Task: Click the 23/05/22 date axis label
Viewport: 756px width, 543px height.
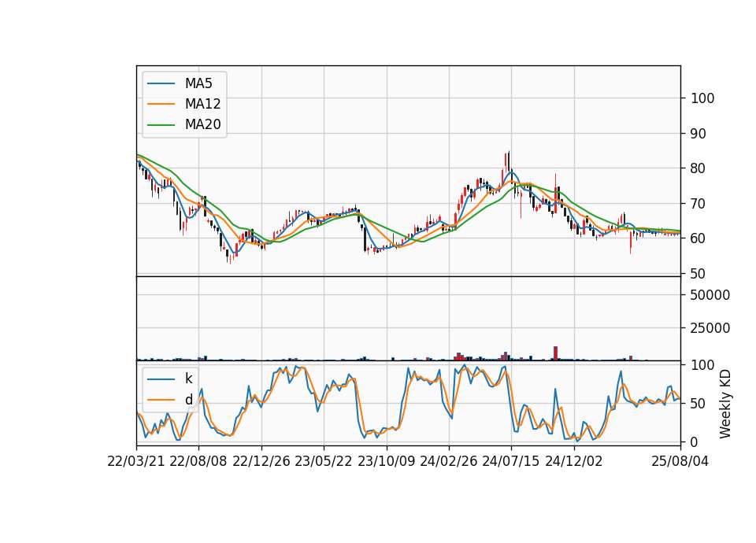Action: [x=324, y=461]
